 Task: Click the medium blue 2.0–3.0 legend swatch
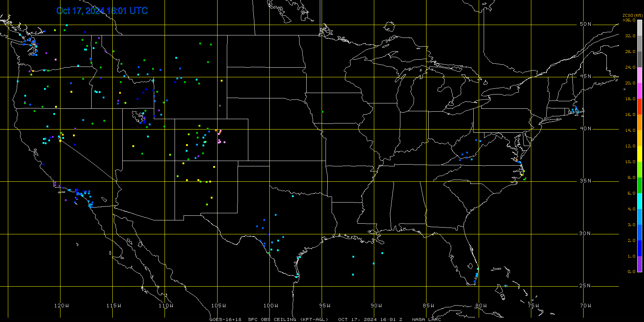[640, 233]
